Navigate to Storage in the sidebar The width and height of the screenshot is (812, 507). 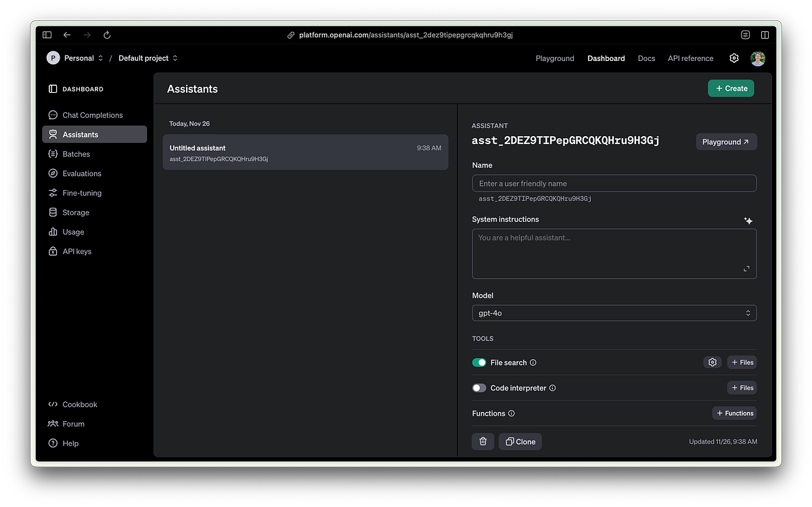[x=75, y=212]
